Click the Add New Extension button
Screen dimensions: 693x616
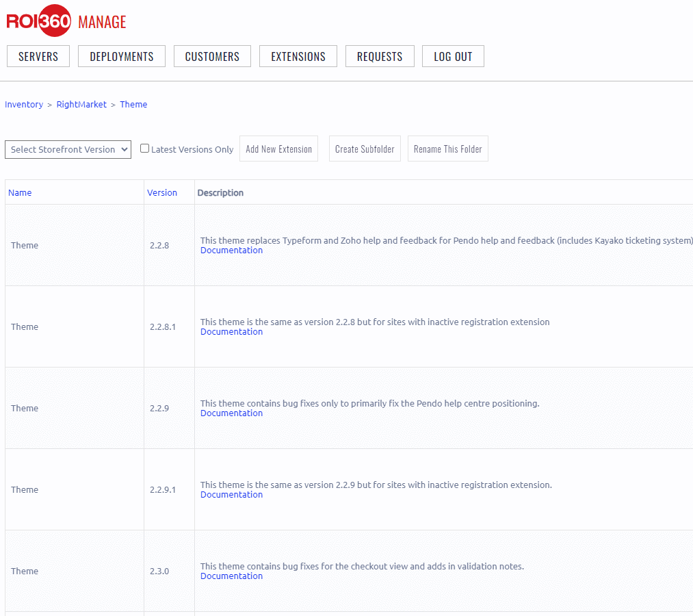(x=278, y=149)
